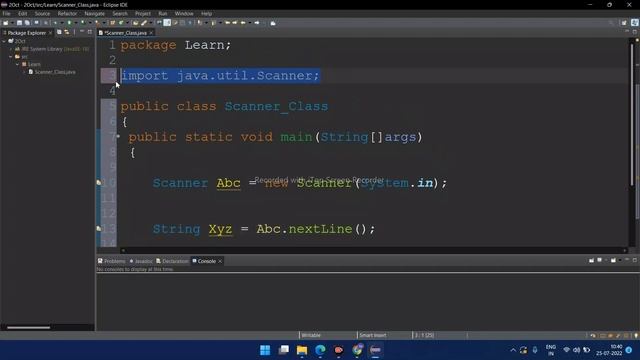
Task: Click the Package Explorer horizontal scrollbar
Action: point(29,327)
